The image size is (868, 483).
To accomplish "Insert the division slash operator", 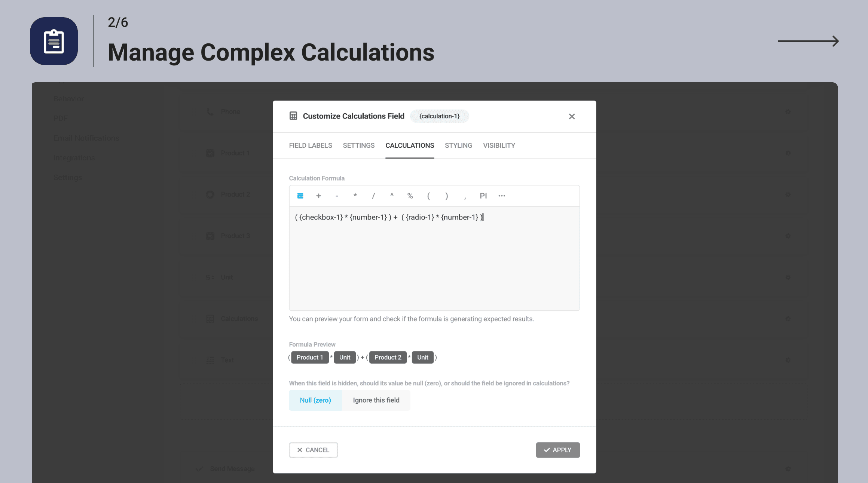I will pyautogui.click(x=373, y=196).
